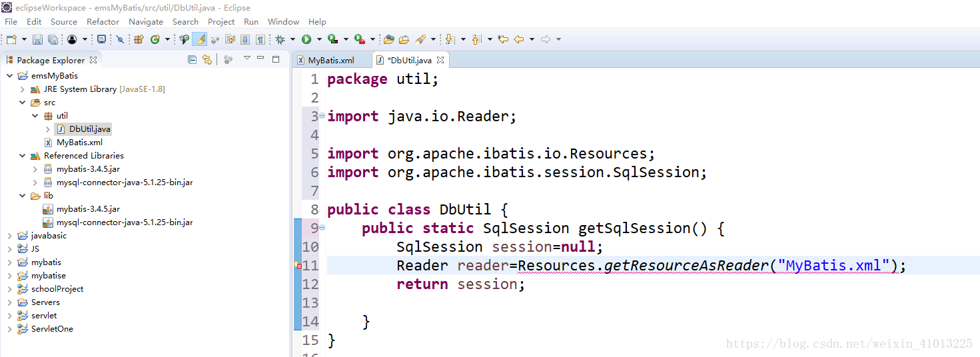Click the error marker on line 11
Screen dimensions: 980x357
[298, 266]
